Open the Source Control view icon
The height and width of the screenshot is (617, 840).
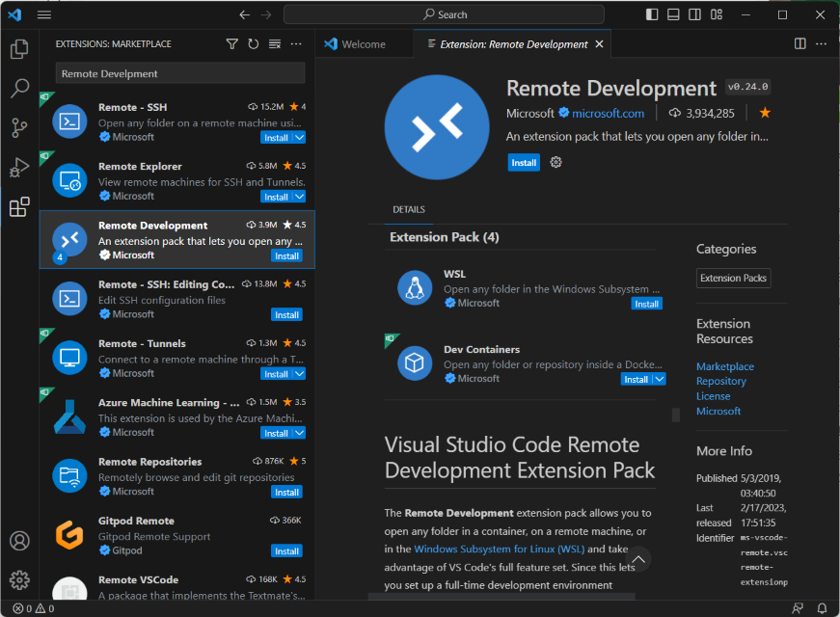19,126
